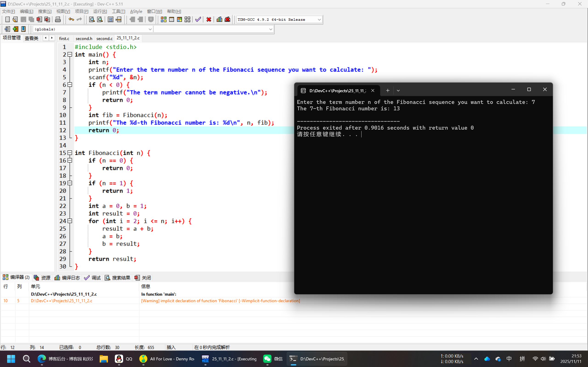Open the TDM-GCC compiler selection dropdown

pos(319,20)
